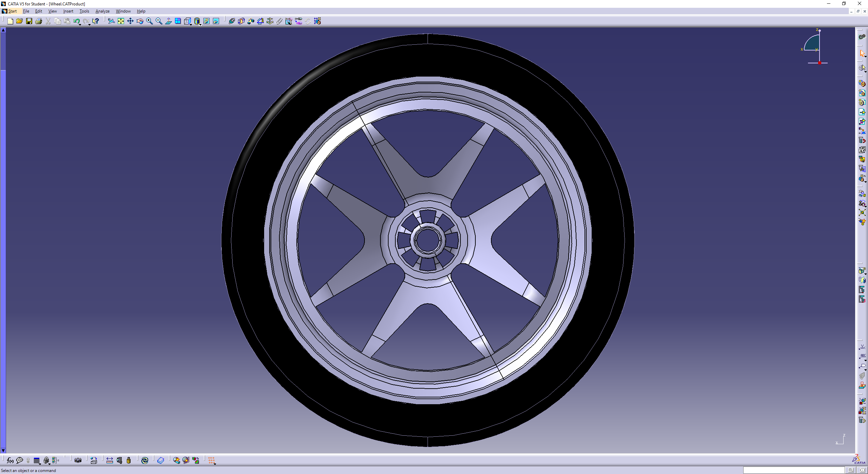
Task: Toggle Swap visible space icon
Action: (216, 21)
